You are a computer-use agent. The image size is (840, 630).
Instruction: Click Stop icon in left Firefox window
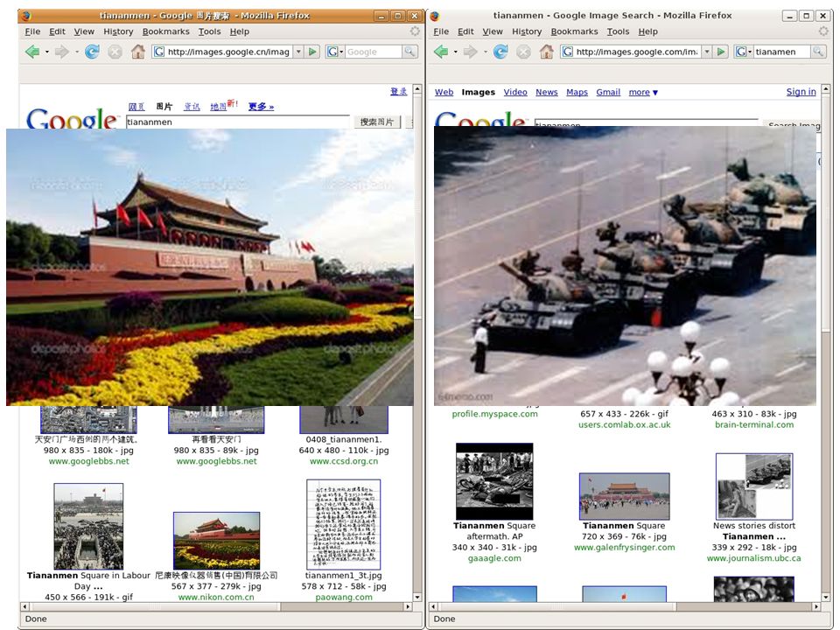[x=115, y=52]
